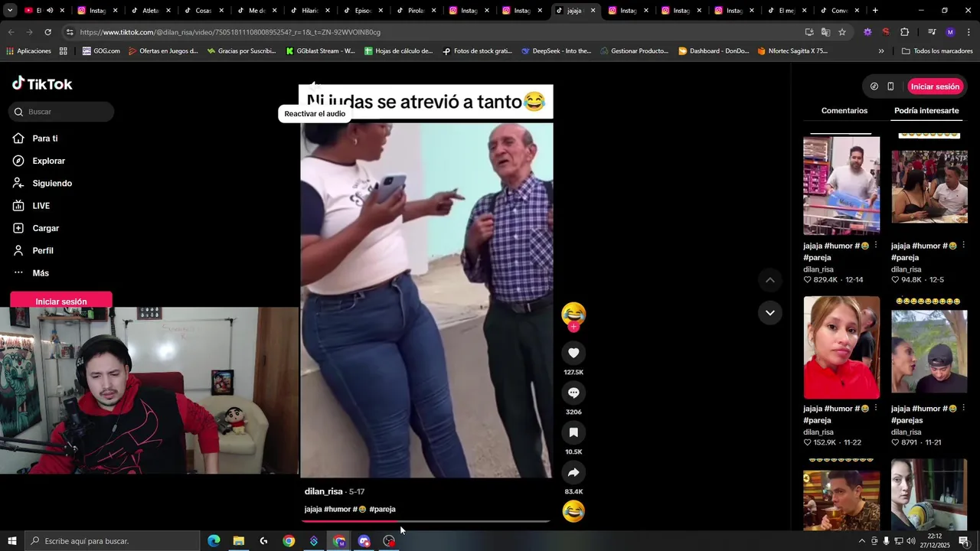980x551 pixels.
Task: Switch to the Comentarios tab
Action: click(x=844, y=111)
